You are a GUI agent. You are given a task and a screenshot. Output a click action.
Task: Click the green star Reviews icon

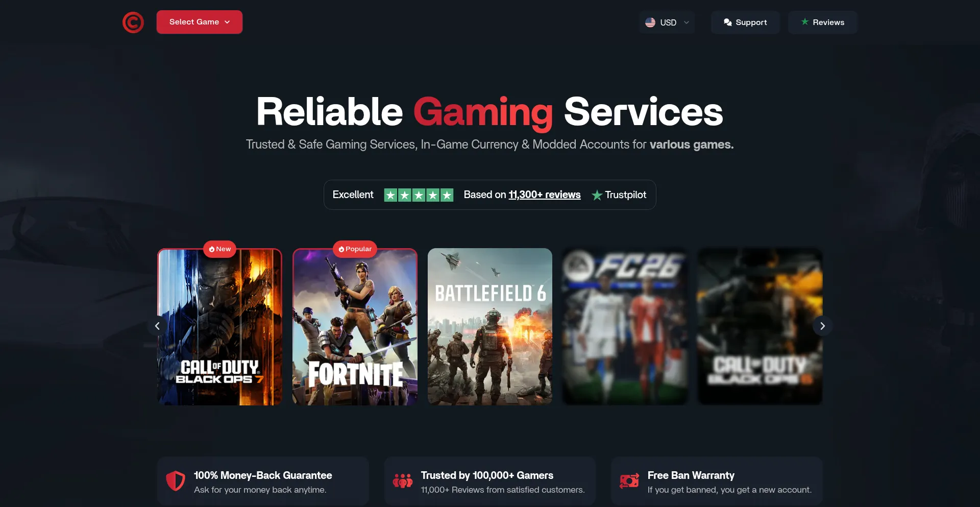click(805, 22)
